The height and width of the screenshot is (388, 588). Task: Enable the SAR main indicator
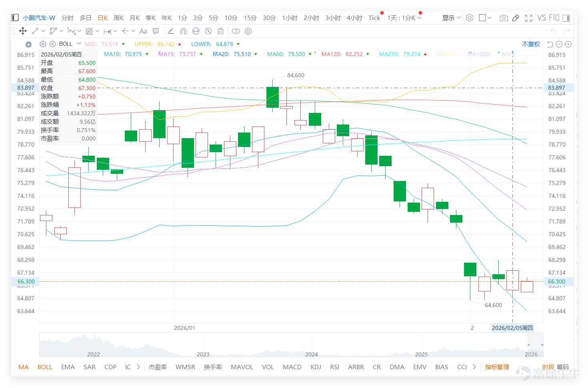pyautogui.click(x=90, y=367)
